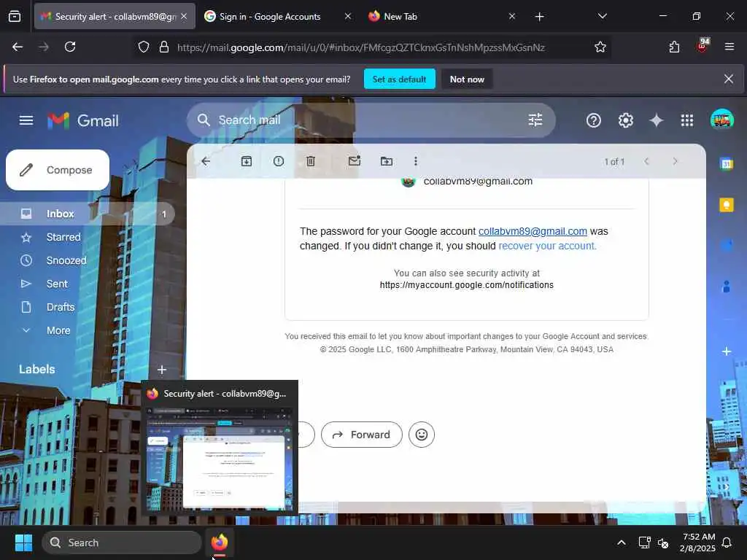747x560 pixels.
Task: View site security lock information
Action: [164, 47]
